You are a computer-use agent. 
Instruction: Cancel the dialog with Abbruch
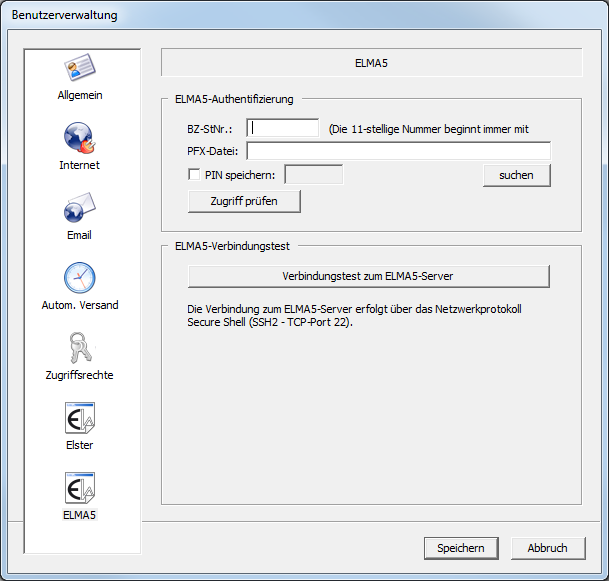548,548
